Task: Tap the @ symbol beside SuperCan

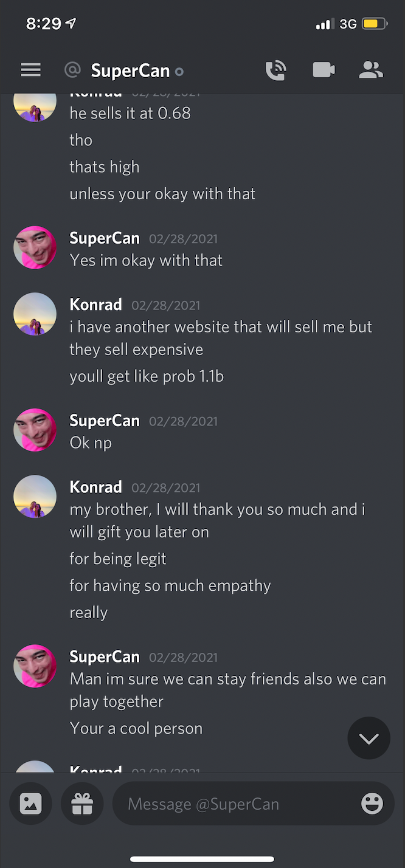Action: tap(72, 71)
